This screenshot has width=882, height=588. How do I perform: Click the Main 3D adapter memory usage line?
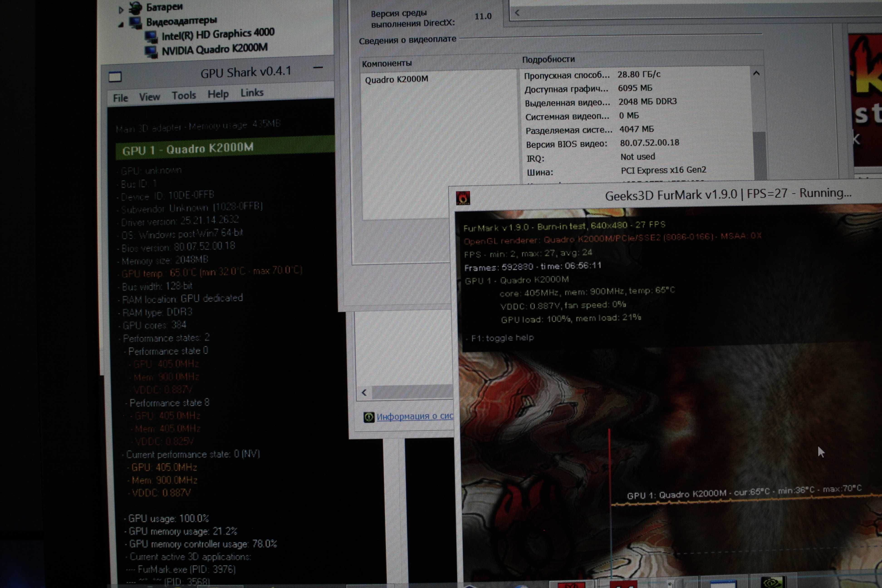(x=198, y=126)
